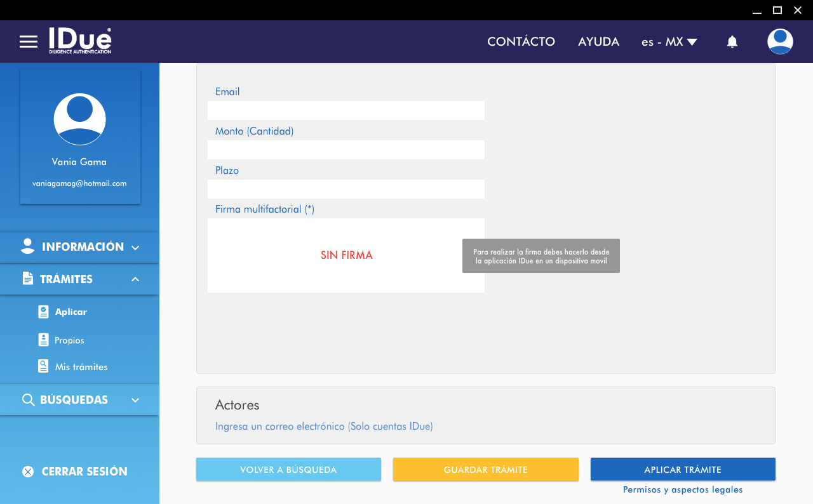Collapse the Trámites section chevron

[x=135, y=279]
